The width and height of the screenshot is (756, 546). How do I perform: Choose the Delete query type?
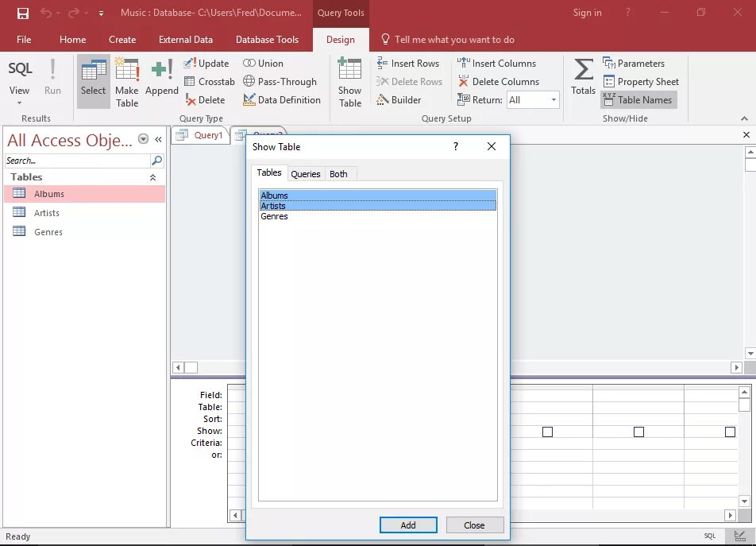click(x=206, y=100)
